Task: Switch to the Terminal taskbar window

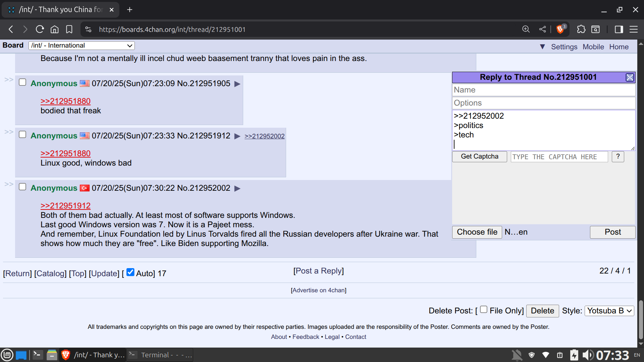Action: 160,355
